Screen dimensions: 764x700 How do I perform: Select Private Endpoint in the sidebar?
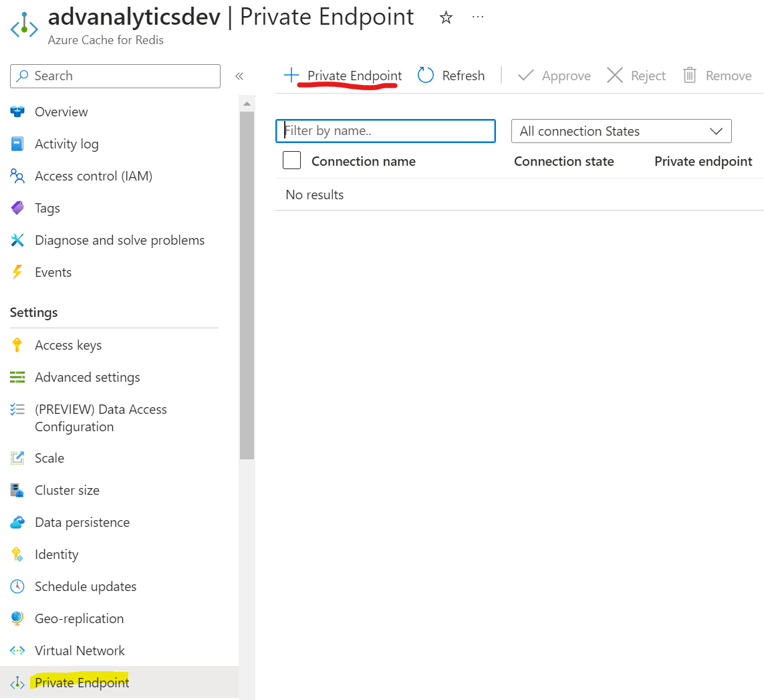click(82, 683)
